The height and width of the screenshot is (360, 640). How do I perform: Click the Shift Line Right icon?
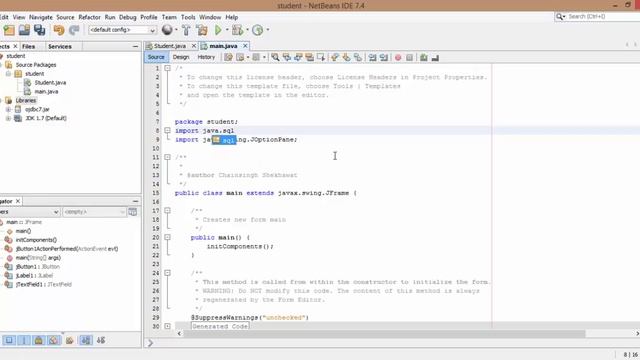click(x=383, y=58)
